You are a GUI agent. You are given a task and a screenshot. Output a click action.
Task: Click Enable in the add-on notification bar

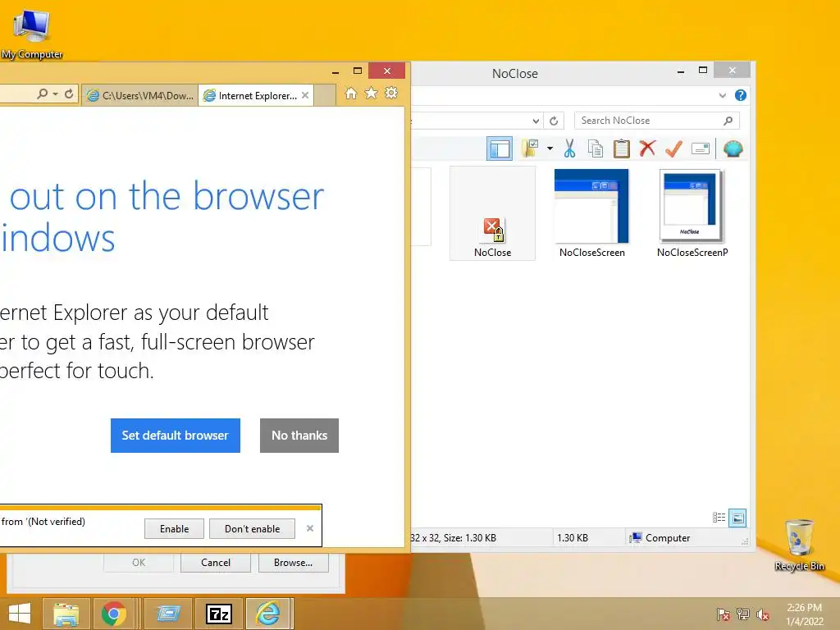tap(174, 529)
